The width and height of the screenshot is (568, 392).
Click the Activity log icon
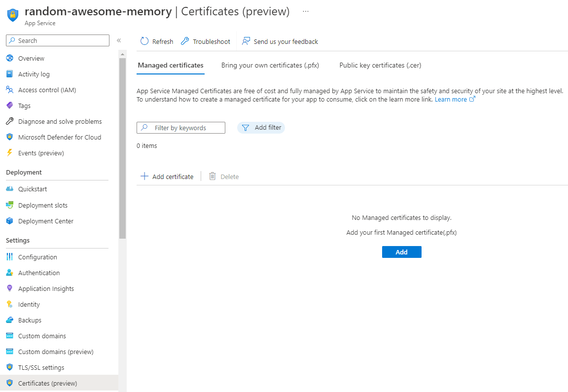pyautogui.click(x=10, y=74)
